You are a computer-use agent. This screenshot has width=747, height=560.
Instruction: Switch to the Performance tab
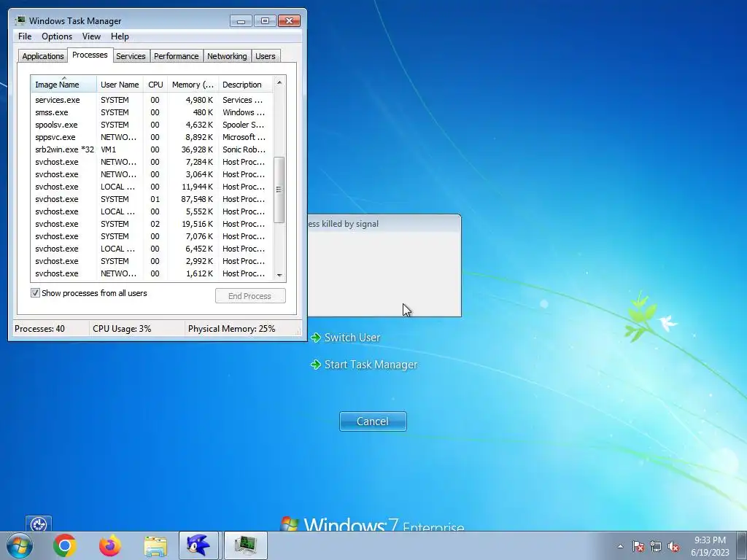177,56
